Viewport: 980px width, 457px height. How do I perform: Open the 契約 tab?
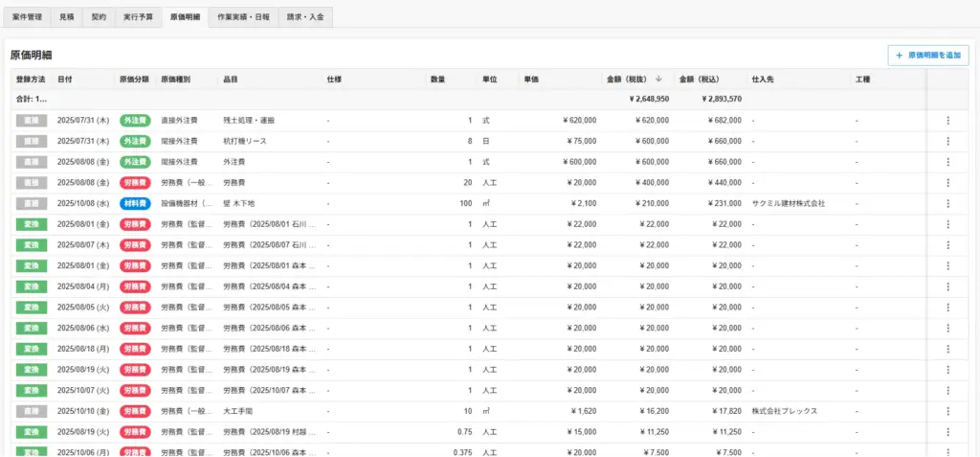pyautogui.click(x=99, y=17)
